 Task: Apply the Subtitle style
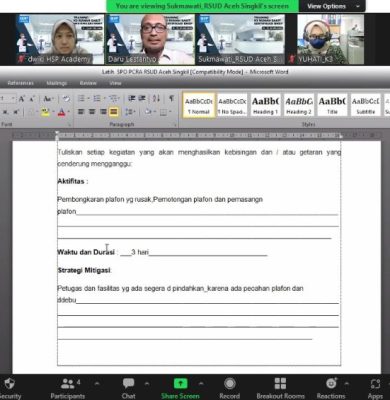tap(365, 105)
